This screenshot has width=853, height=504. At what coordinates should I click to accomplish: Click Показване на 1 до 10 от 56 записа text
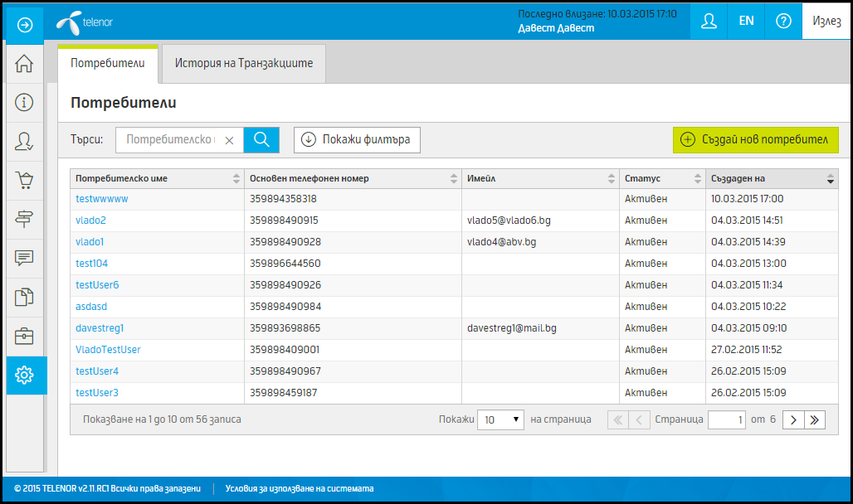162,419
